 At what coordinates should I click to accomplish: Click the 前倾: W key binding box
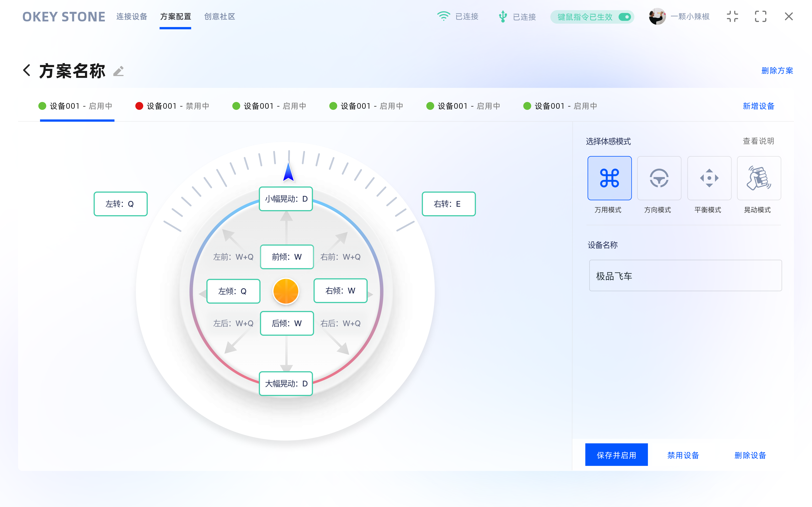tap(287, 257)
